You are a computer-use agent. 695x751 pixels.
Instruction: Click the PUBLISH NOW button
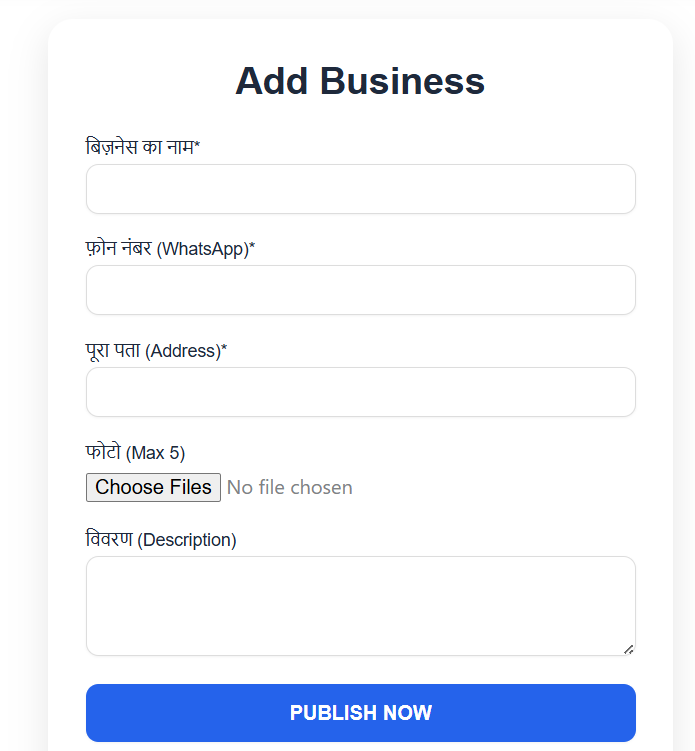coord(360,713)
